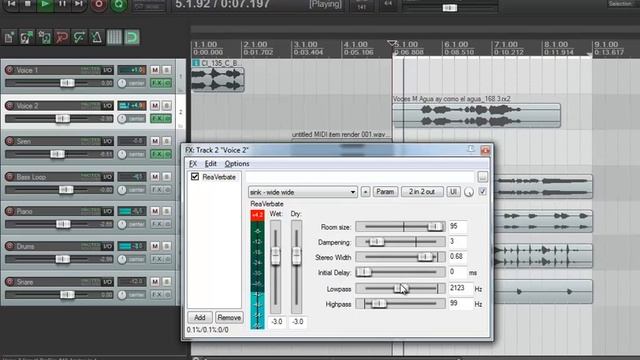The height and width of the screenshot is (360, 640).
Task: Mute the Drums track
Action: point(155,246)
